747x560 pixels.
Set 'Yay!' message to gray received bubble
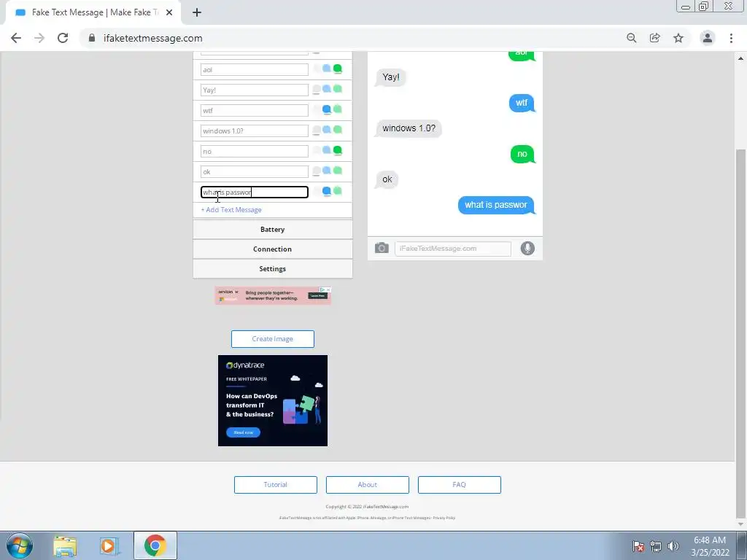(x=317, y=90)
